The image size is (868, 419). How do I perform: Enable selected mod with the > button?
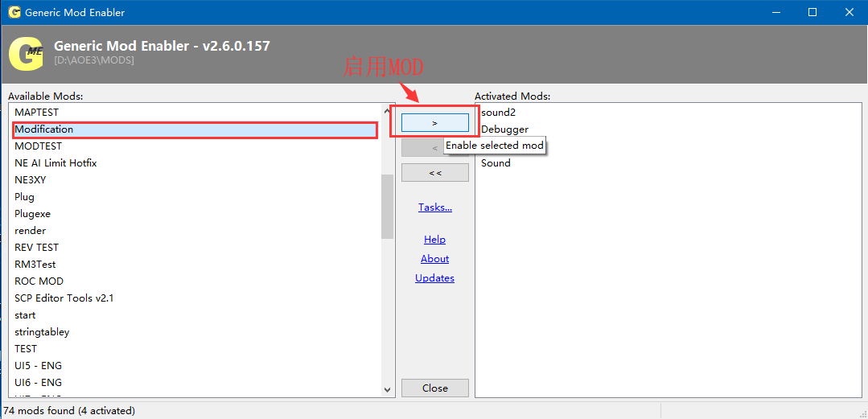click(434, 123)
